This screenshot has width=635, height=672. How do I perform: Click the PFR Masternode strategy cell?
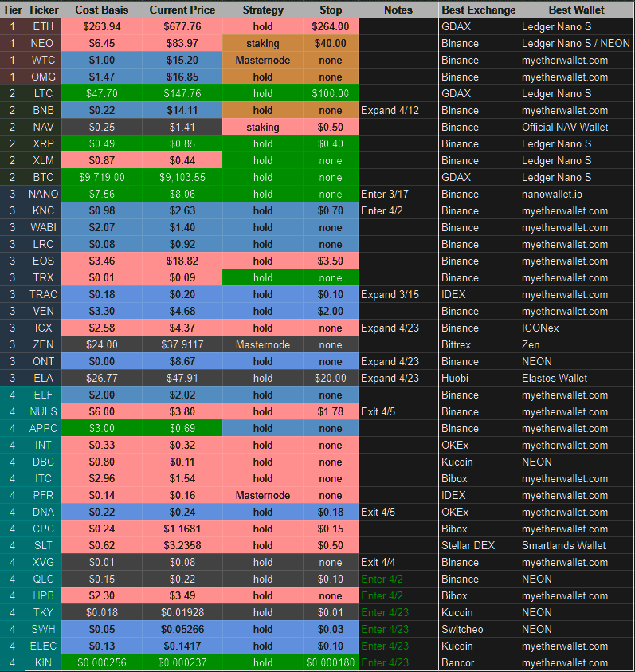click(x=263, y=495)
